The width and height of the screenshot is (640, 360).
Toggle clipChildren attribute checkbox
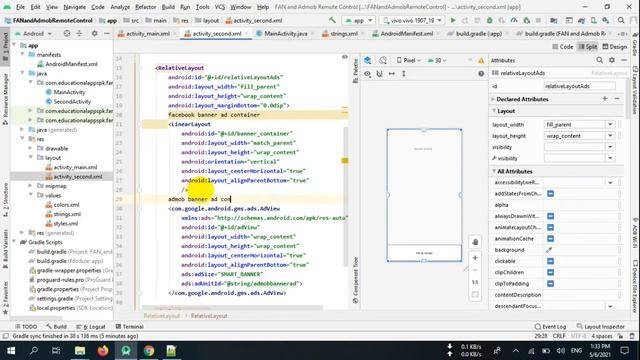click(551, 272)
